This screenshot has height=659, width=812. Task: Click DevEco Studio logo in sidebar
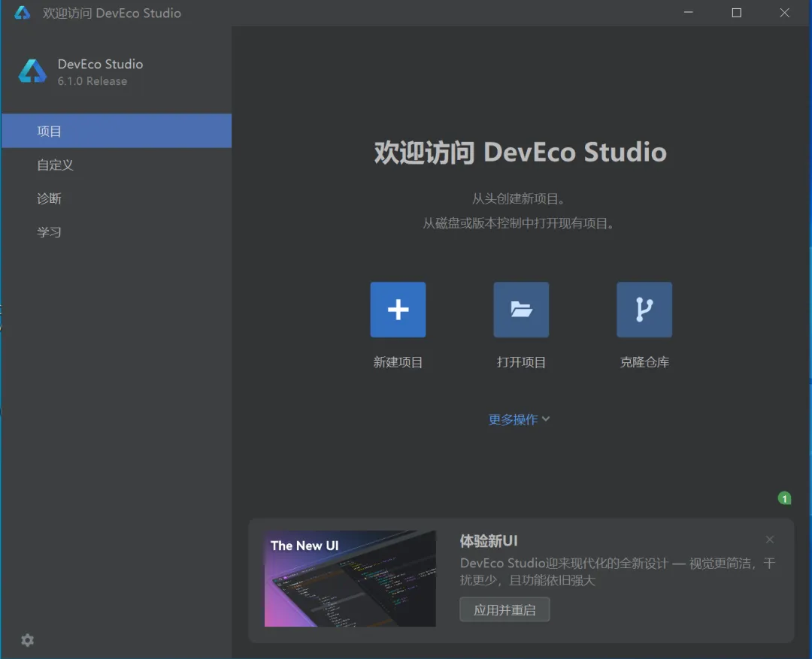(32, 71)
